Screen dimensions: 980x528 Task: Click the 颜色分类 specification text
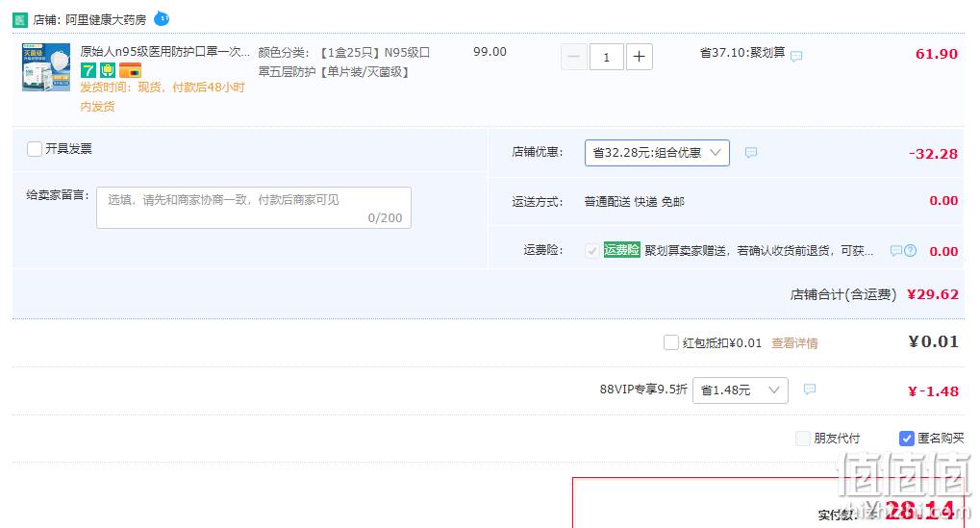(x=343, y=62)
